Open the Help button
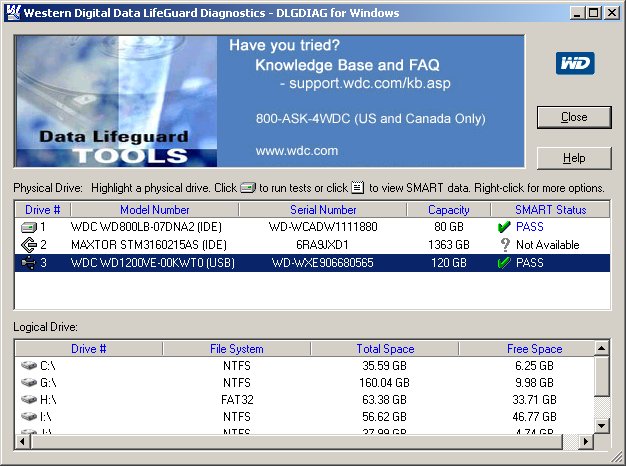This screenshot has width=626, height=466. tap(574, 158)
